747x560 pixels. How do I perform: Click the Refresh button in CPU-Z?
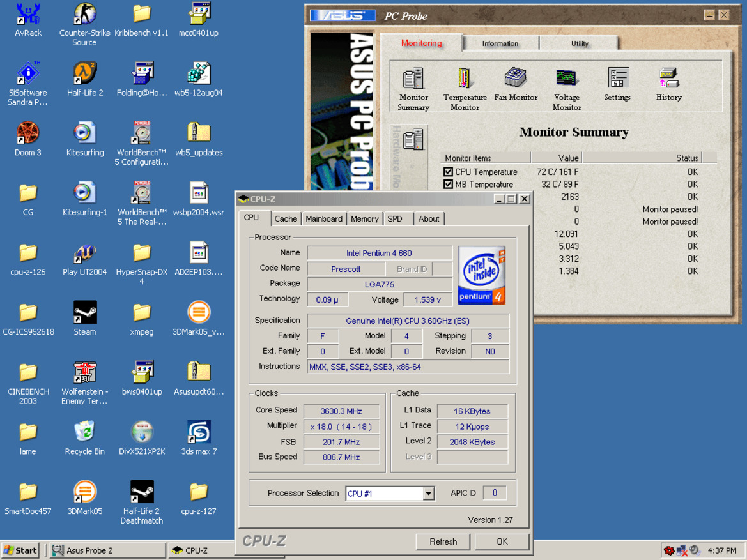pyautogui.click(x=443, y=541)
